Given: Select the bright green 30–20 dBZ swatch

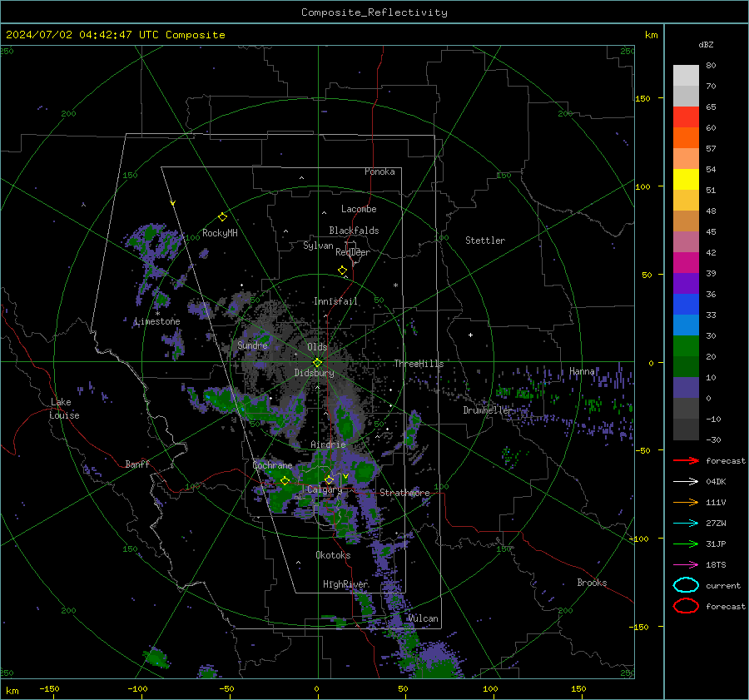Looking at the screenshot, I should point(686,346).
